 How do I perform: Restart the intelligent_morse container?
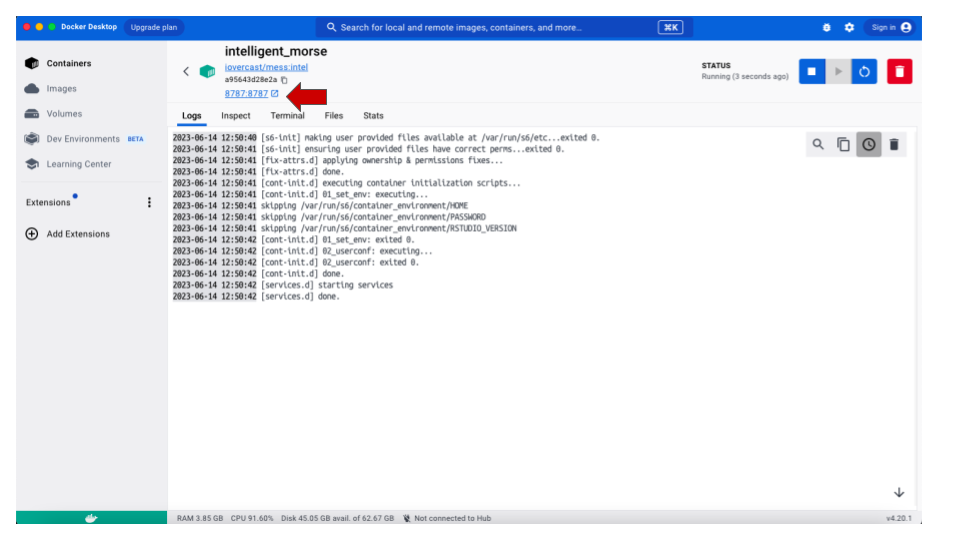(x=864, y=72)
